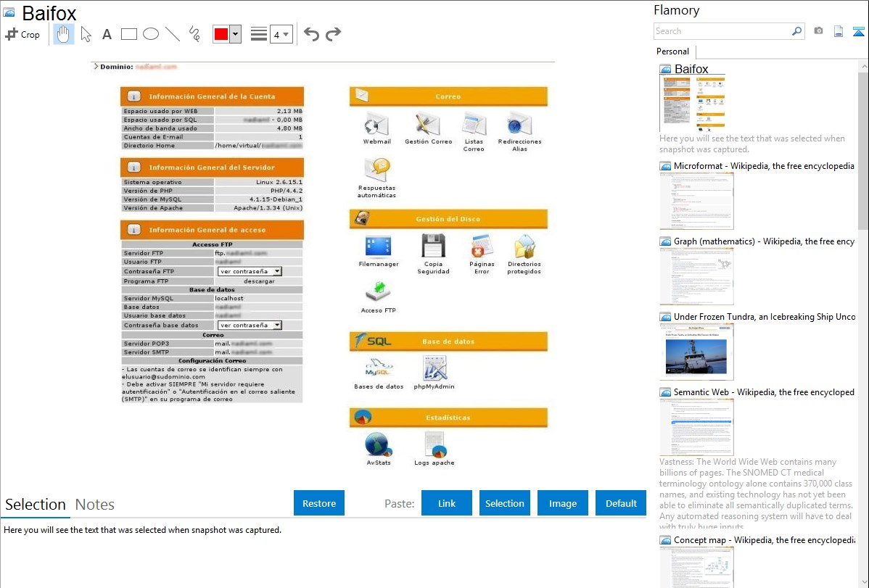
Task: Click the Webmail icon in the snapshot
Action: (377, 125)
